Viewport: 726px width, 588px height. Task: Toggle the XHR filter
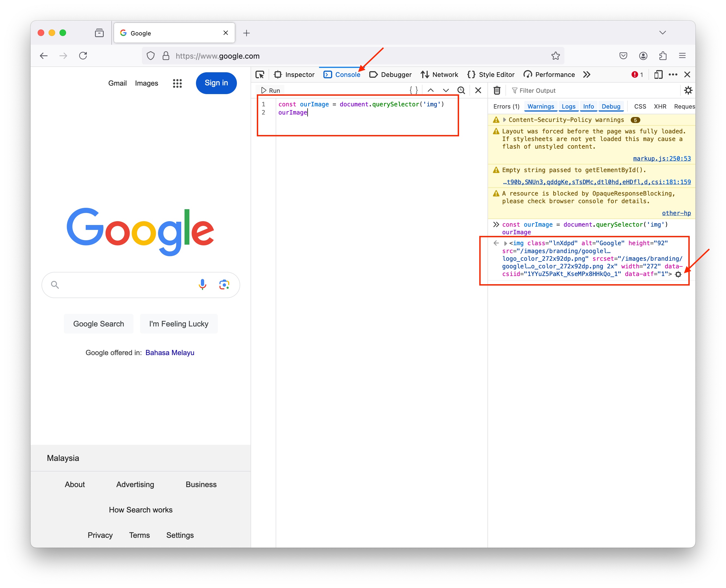pos(660,106)
